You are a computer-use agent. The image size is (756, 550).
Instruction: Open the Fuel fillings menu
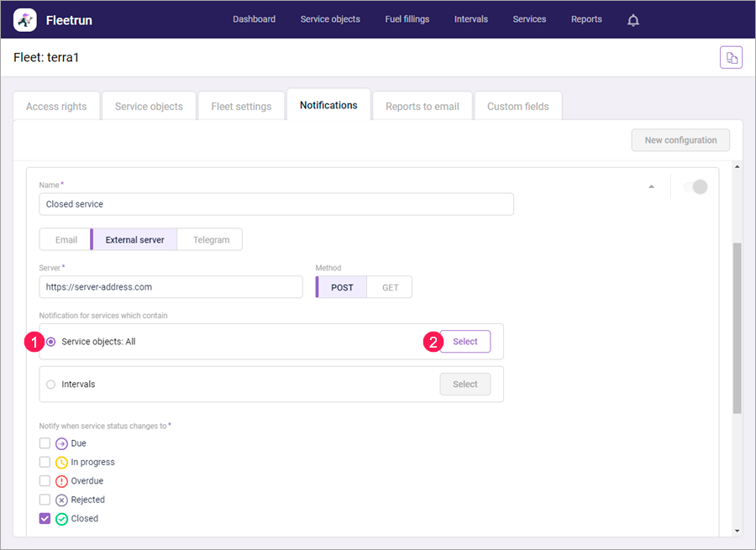407,19
